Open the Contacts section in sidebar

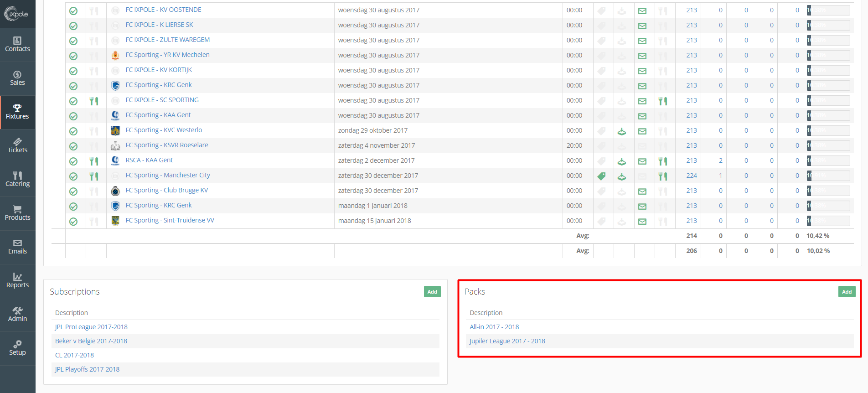(x=17, y=45)
